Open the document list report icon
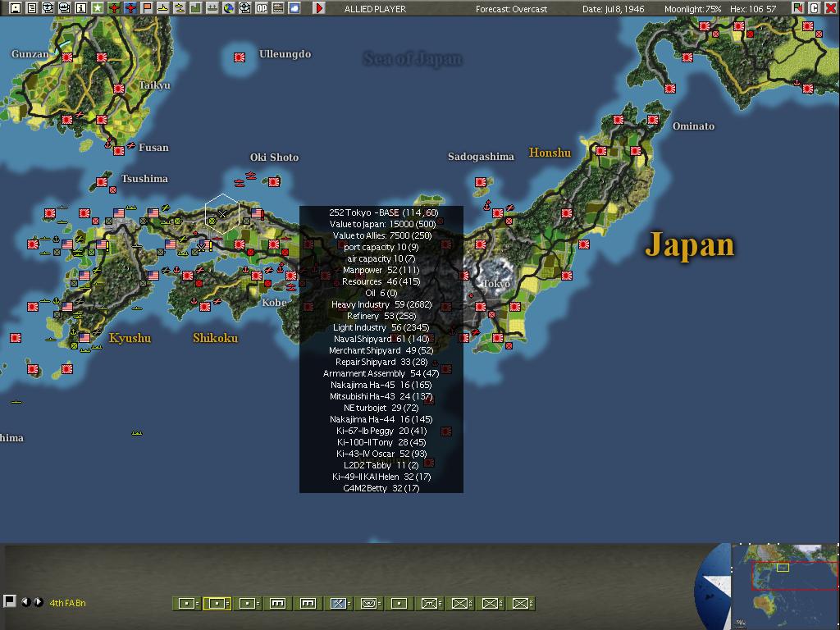This screenshot has width=840, height=630. tap(32, 8)
